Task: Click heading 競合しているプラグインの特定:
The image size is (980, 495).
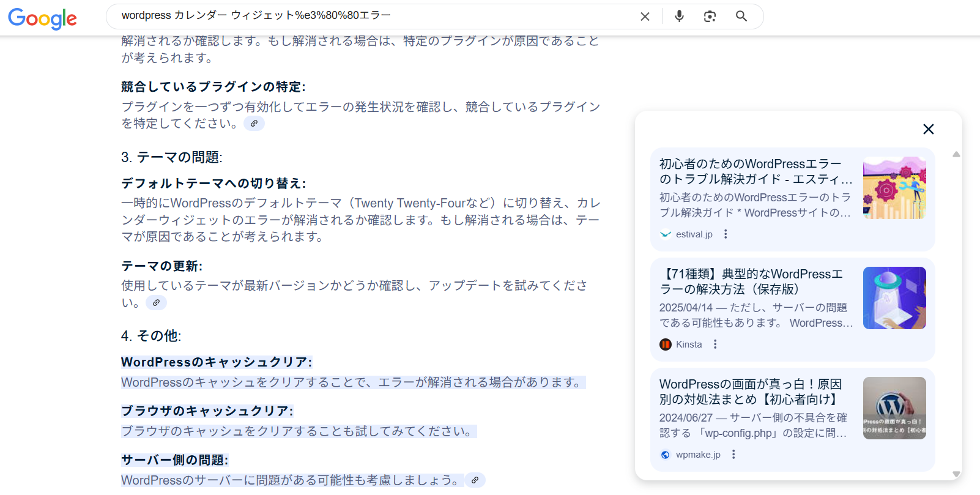Action: (x=213, y=87)
